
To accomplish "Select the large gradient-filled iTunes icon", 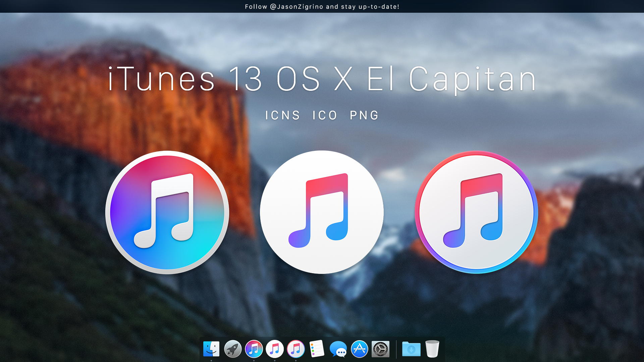I will [x=167, y=212].
